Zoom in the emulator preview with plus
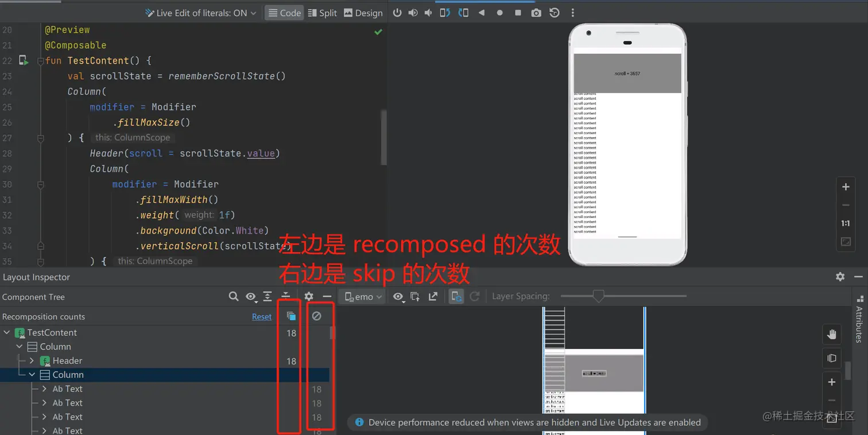Viewport: 868px width, 435px height. [846, 187]
